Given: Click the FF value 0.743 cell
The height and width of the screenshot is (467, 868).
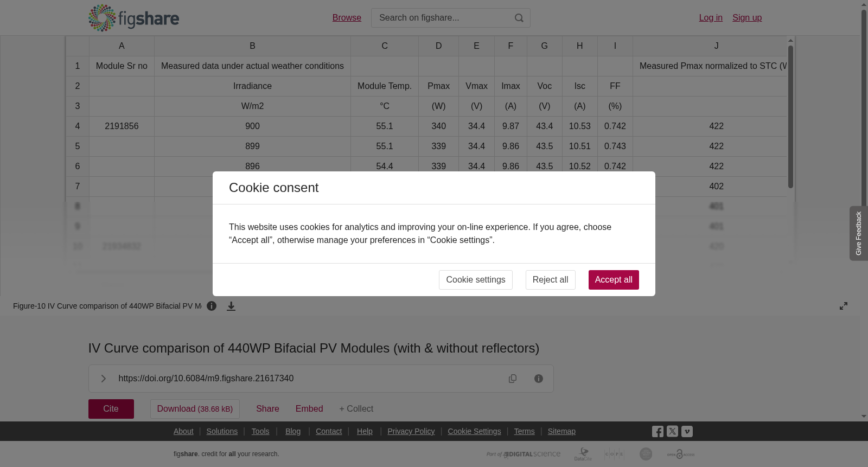Looking at the screenshot, I should pyautogui.click(x=615, y=146).
